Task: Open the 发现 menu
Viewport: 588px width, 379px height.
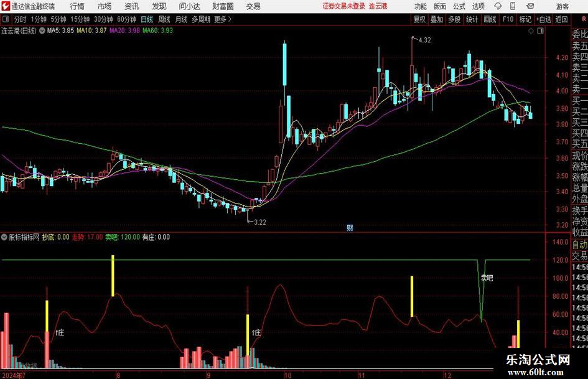Action: pos(159,6)
